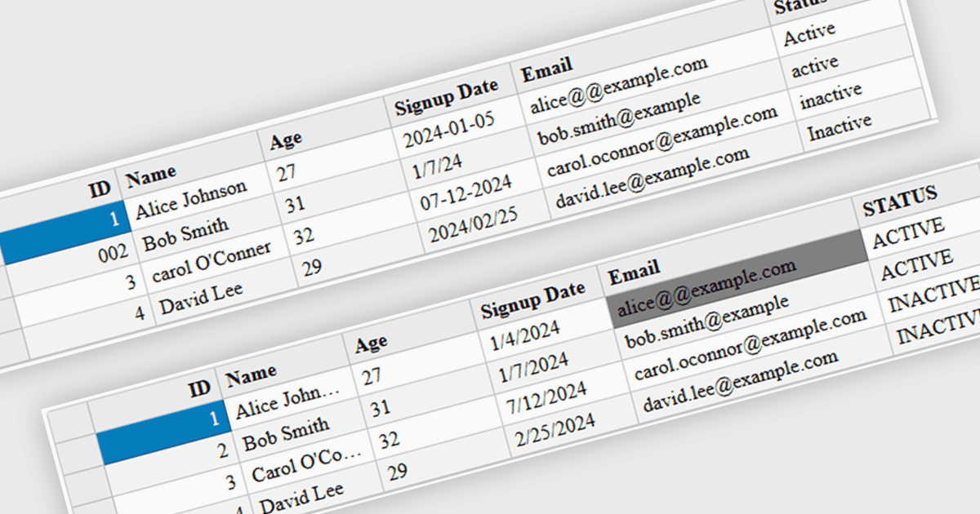Select david.lee@example.com in the lower table
980x514 pixels.
coord(741,381)
